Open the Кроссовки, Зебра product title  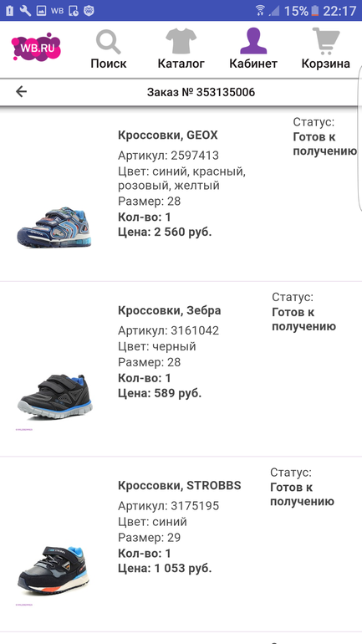pyautogui.click(x=170, y=310)
